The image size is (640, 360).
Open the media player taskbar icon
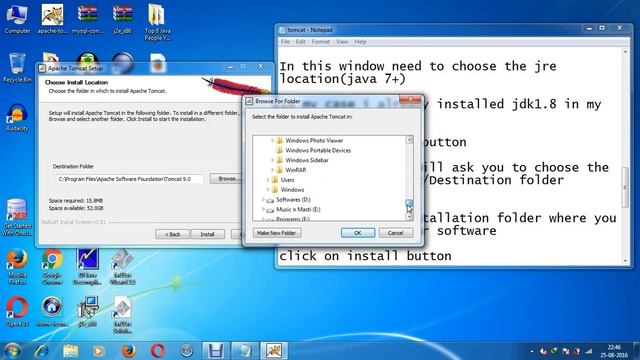tap(98, 351)
